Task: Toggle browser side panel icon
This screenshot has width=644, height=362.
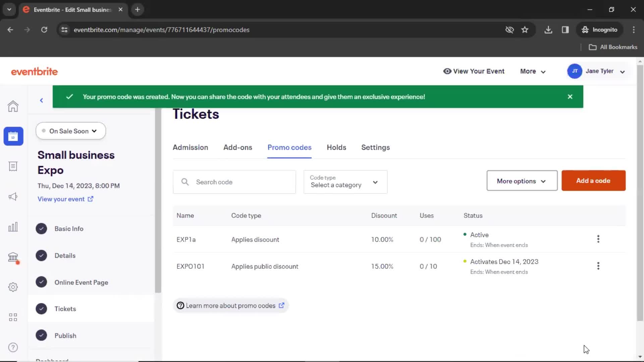Action: point(565,29)
